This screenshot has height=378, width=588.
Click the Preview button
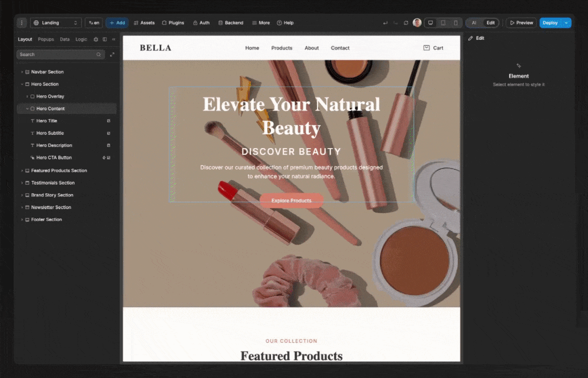click(x=521, y=23)
